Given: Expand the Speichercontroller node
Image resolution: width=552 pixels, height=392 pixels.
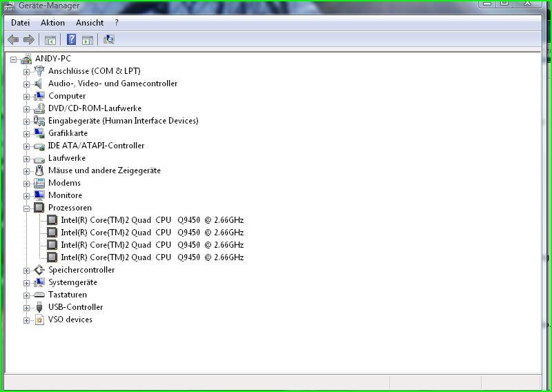Looking at the screenshot, I should point(26,271).
